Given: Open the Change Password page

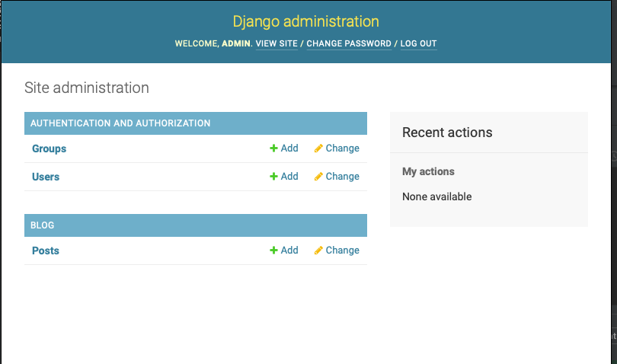Looking at the screenshot, I should [x=349, y=44].
